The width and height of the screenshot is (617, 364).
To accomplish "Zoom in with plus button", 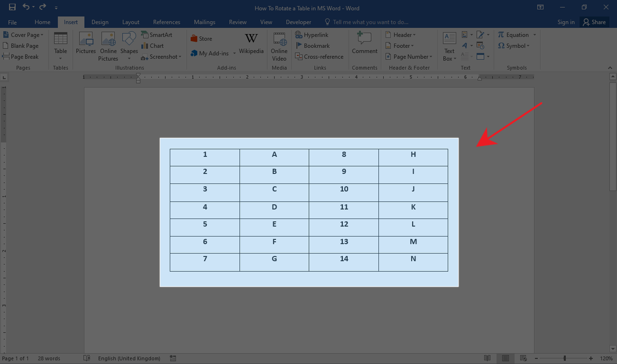I will (591, 358).
